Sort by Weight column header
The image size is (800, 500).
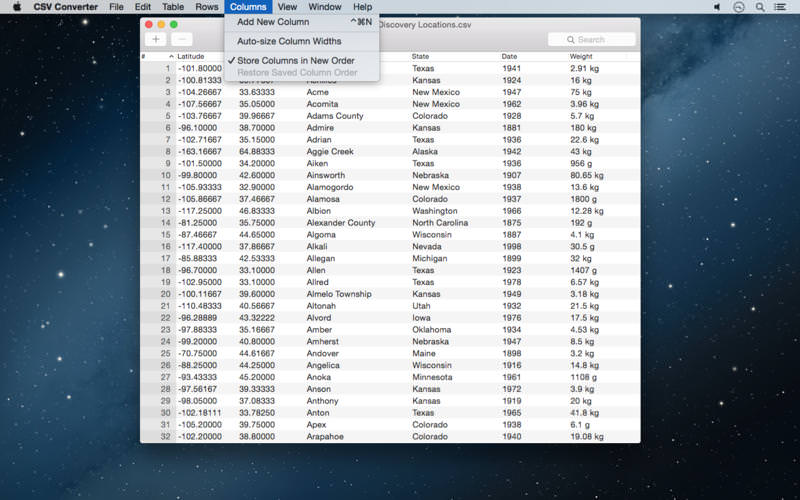click(581, 56)
